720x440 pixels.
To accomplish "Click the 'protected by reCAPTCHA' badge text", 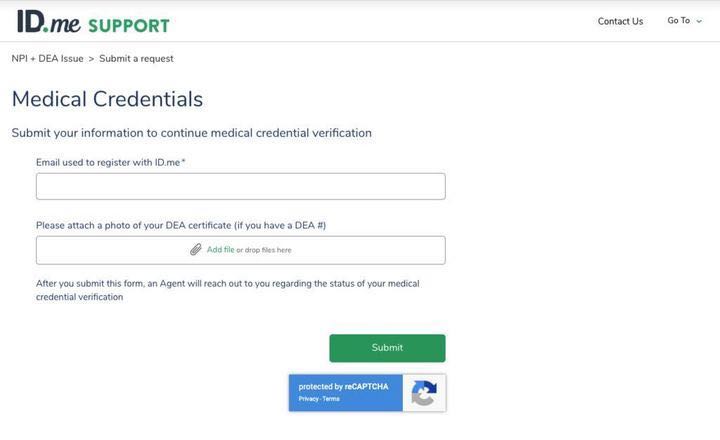I will pos(343,386).
